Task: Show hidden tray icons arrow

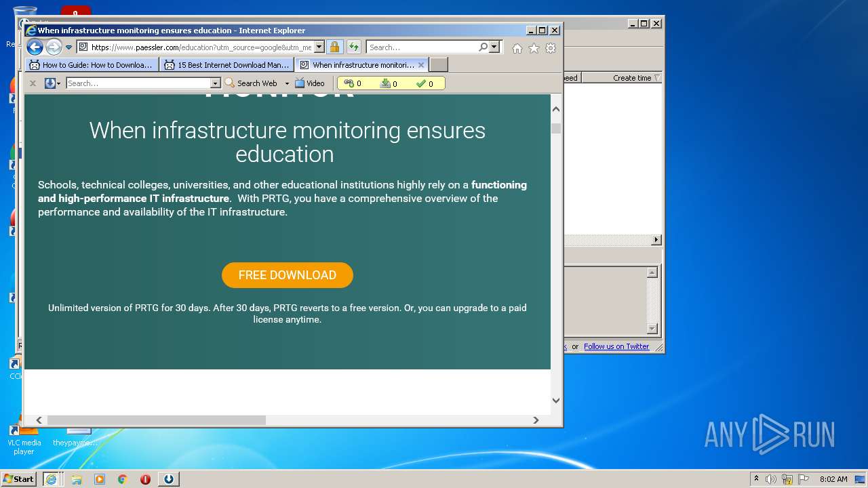Action: click(x=756, y=479)
